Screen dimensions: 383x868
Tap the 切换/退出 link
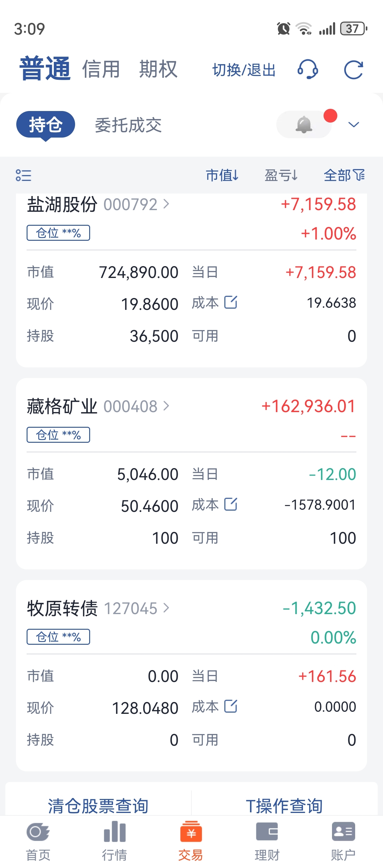[244, 70]
